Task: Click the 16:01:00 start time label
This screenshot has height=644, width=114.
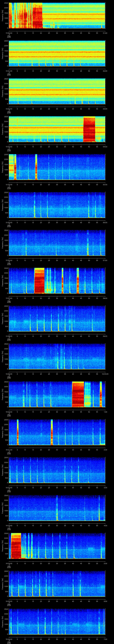Action: pyautogui.click(x=9, y=450)
